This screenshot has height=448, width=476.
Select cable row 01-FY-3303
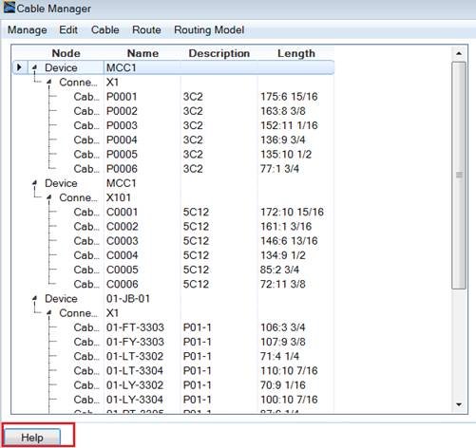click(173, 342)
